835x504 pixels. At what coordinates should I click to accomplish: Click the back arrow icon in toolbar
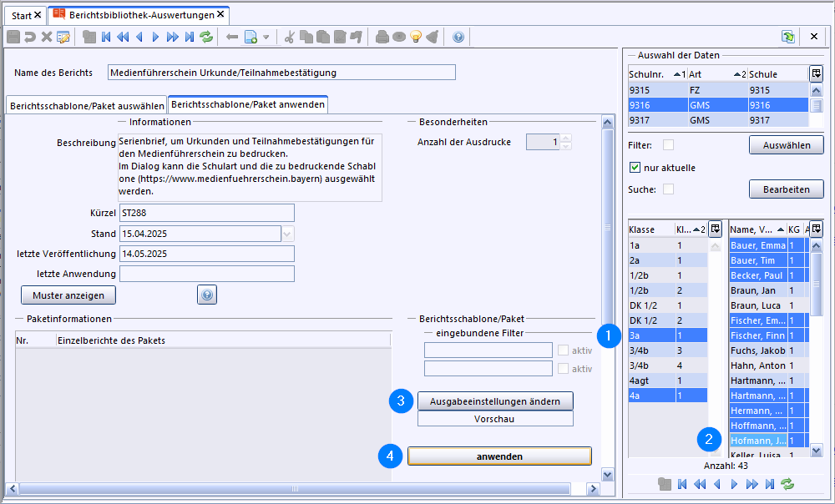click(231, 37)
